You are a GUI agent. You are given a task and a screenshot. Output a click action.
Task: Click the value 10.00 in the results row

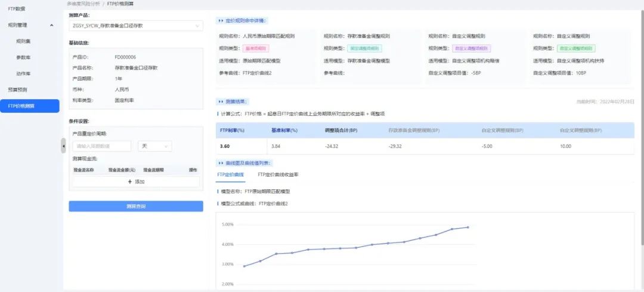565,146
